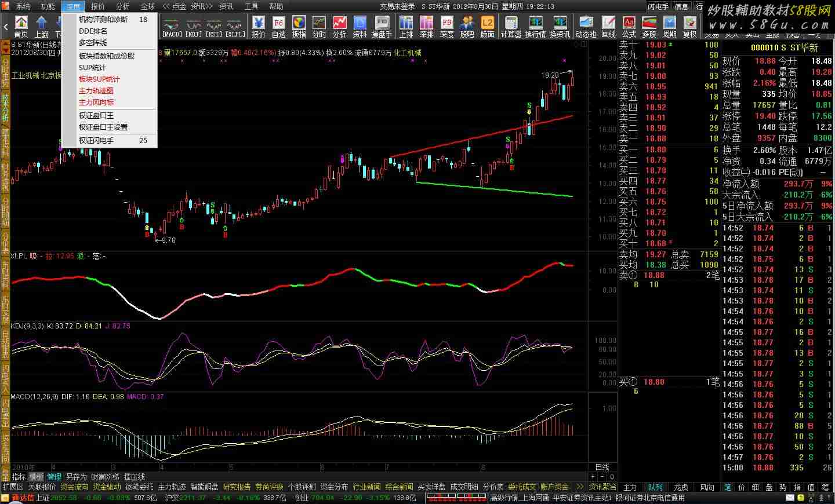
Task: Open 板指 sector index icon
Action: (299, 27)
